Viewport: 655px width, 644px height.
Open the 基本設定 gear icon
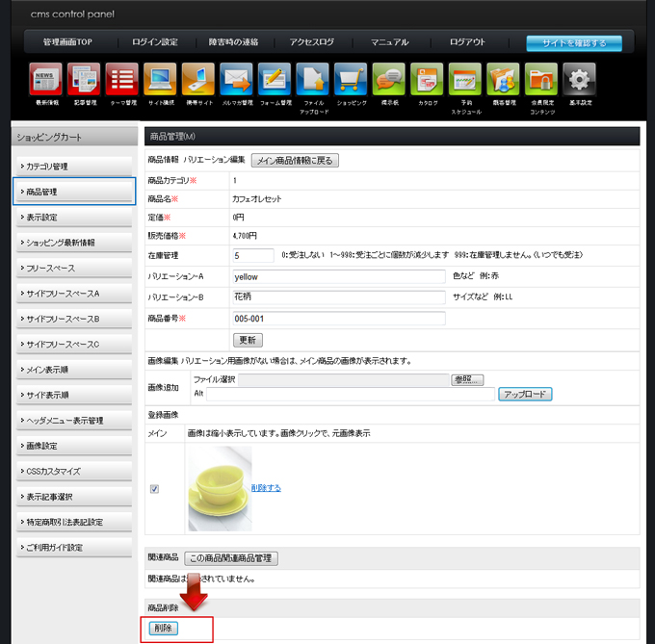point(578,79)
